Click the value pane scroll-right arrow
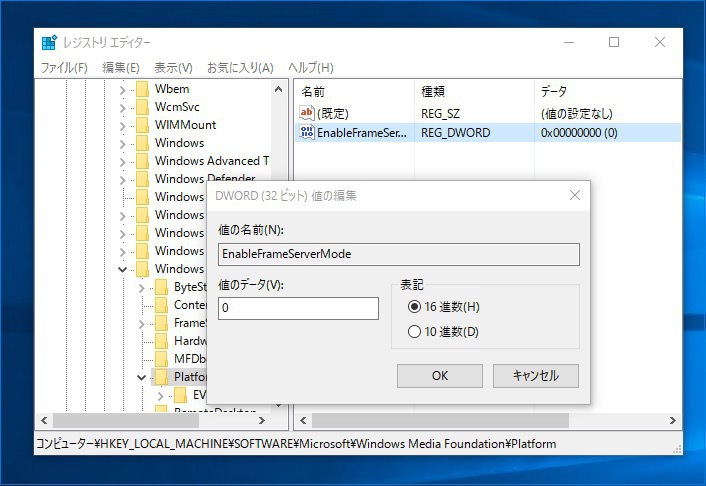 pos(673,421)
